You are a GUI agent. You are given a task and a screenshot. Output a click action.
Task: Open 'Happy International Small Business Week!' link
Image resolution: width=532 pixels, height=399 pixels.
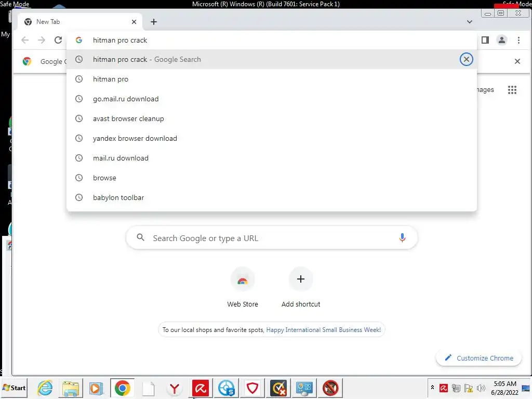[x=323, y=330]
